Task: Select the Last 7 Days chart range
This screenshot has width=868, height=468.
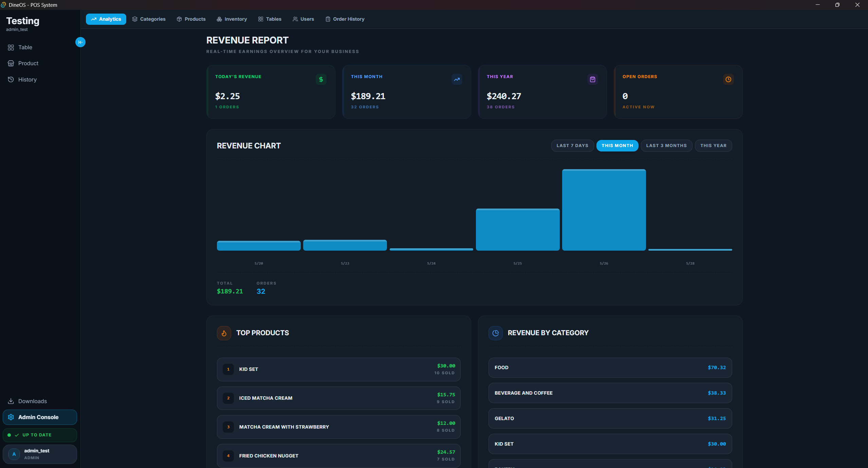Action: [572, 146]
